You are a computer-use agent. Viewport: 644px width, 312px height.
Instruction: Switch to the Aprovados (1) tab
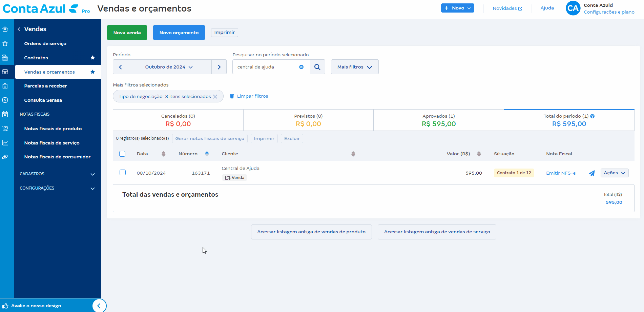(x=438, y=120)
